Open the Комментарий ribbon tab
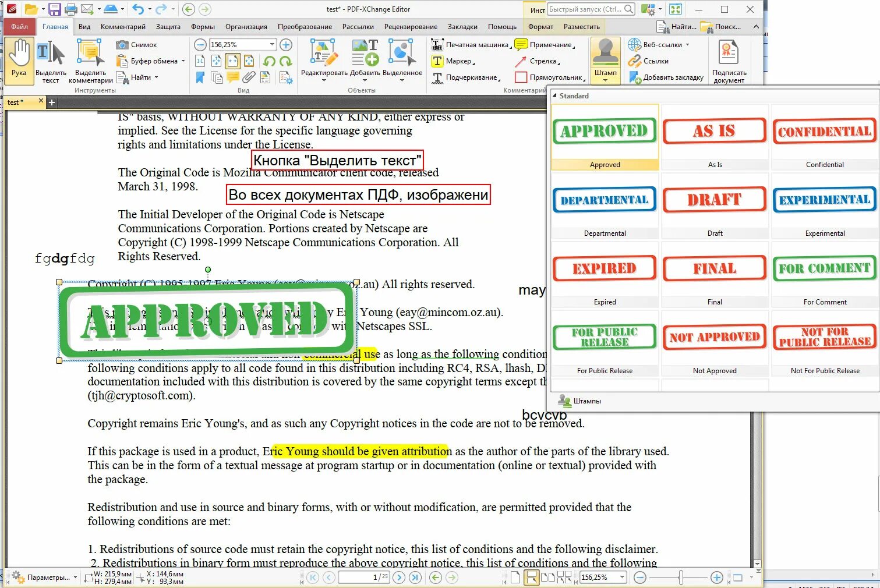880x588 pixels. coord(123,27)
